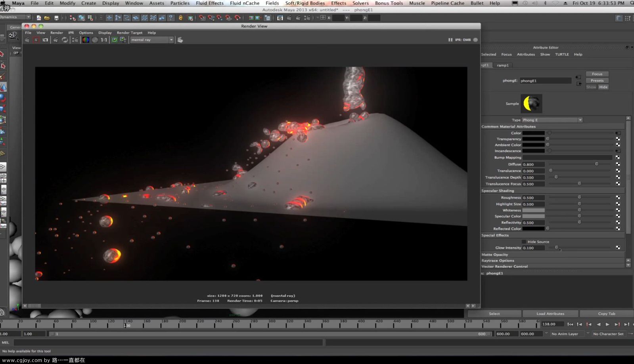Click the film reel shelf icon

click(13, 36)
